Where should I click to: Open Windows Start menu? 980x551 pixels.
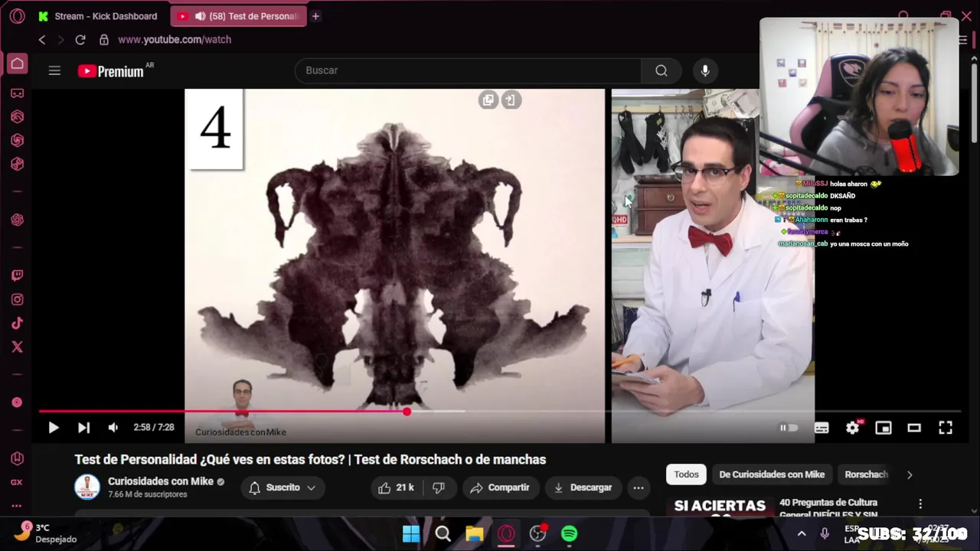coord(411,533)
